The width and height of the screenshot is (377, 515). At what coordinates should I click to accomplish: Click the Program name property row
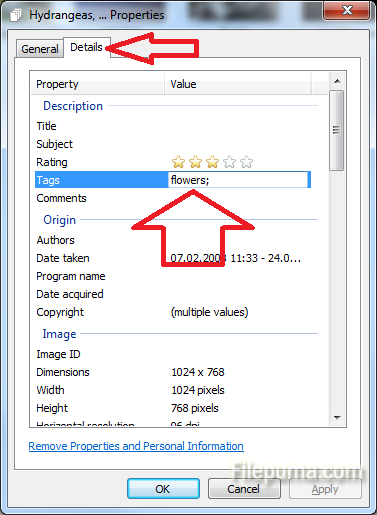[173, 276]
